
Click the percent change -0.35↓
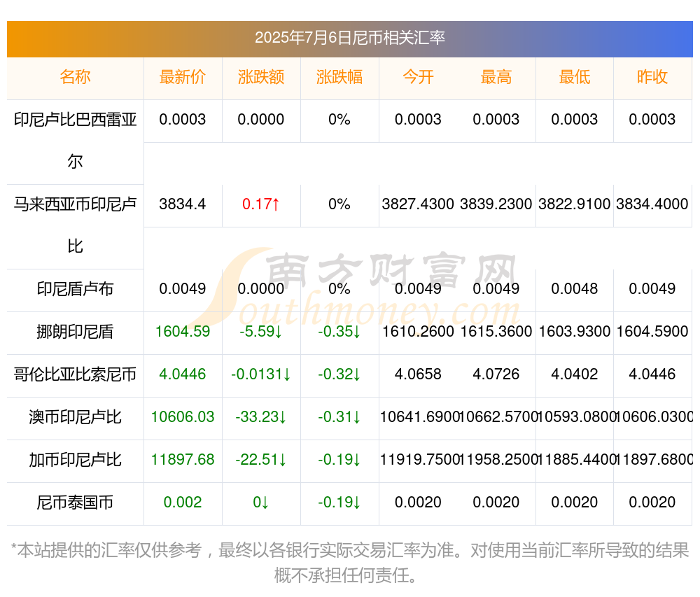click(339, 332)
